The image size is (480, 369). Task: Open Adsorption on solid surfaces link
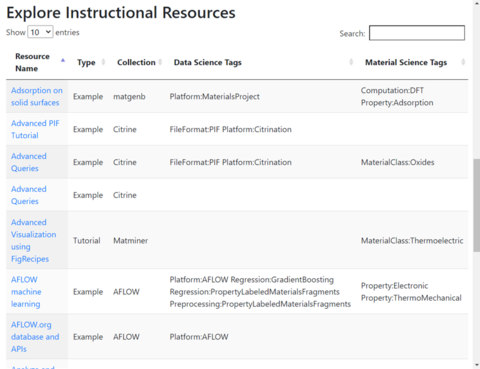click(x=37, y=96)
